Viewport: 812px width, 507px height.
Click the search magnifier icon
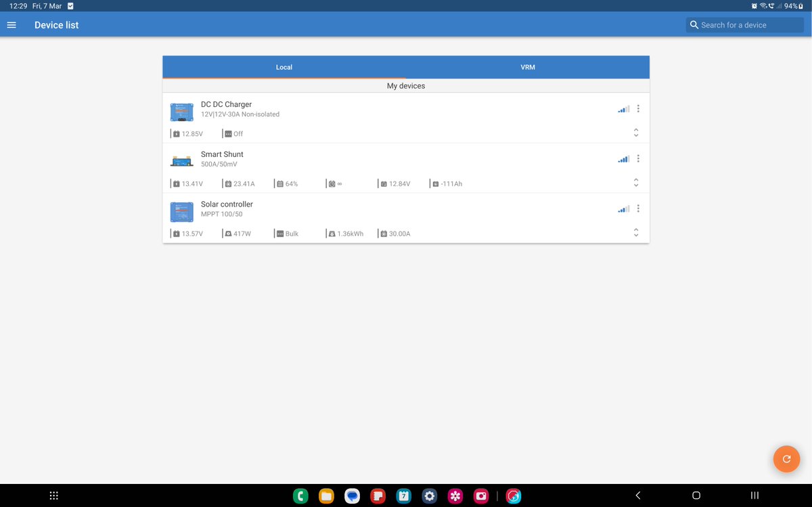[x=694, y=25]
